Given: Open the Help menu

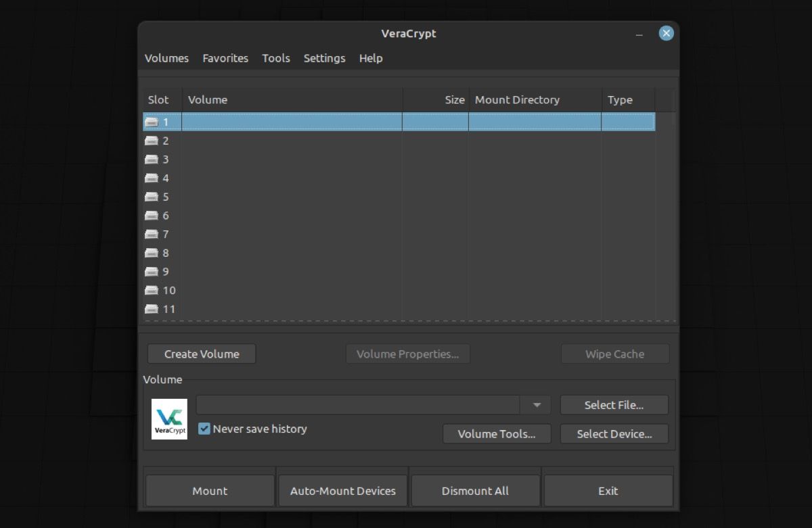Looking at the screenshot, I should tap(370, 58).
